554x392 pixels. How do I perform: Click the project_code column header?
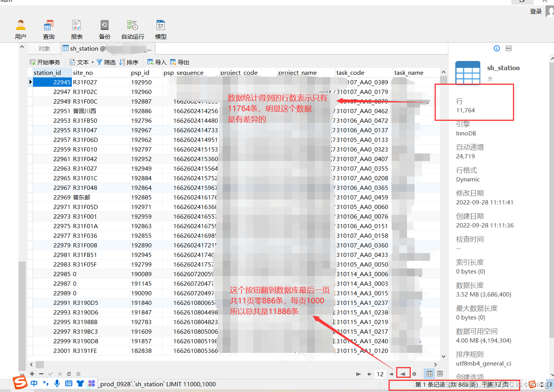point(248,72)
